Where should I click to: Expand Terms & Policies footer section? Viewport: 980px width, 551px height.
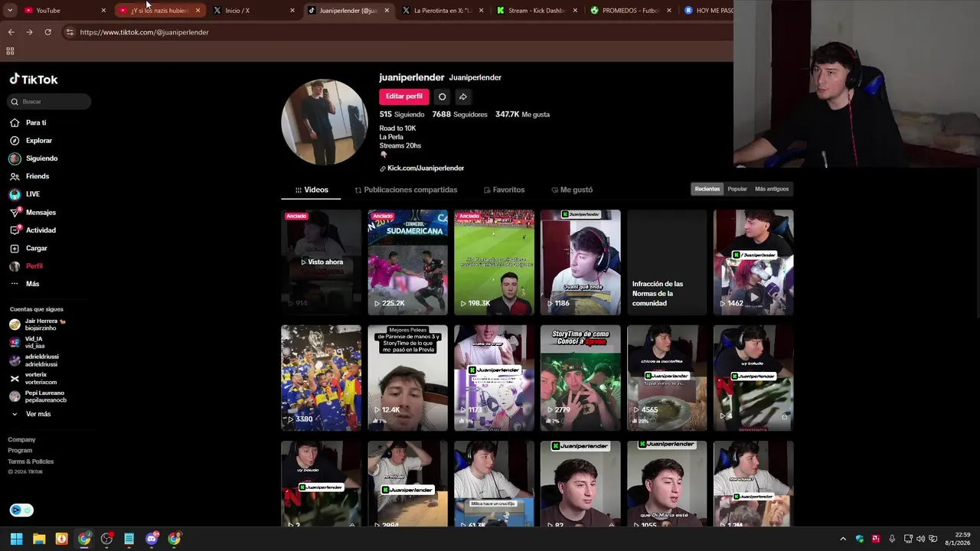point(31,461)
